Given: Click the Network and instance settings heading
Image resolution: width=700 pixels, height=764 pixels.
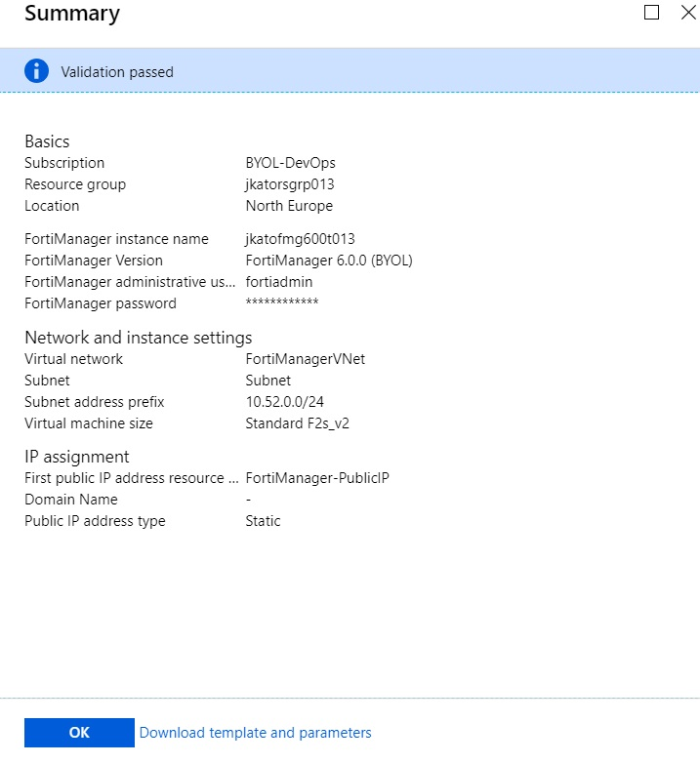Looking at the screenshot, I should (138, 338).
